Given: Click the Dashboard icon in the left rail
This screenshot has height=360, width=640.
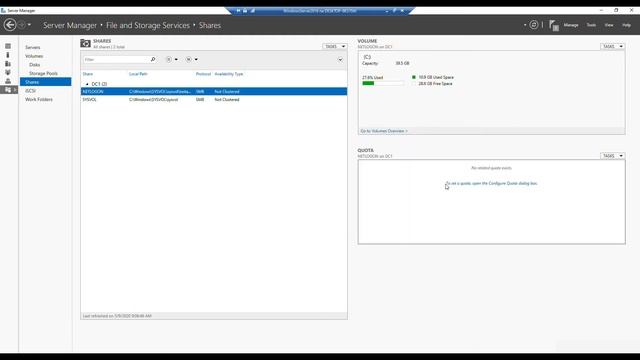Looking at the screenshot, I should (8, 46).
